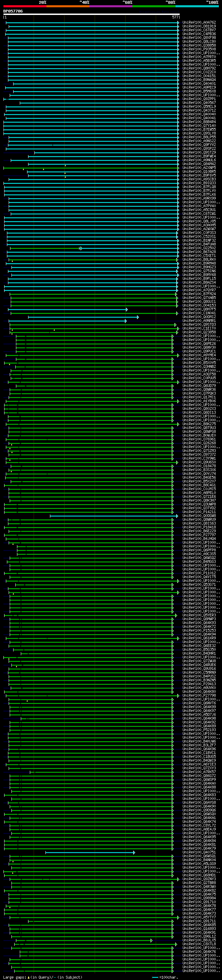222x980 pixels.
Task: Select the UniRef100_O22502 label
Action: (x=199, y=248)
